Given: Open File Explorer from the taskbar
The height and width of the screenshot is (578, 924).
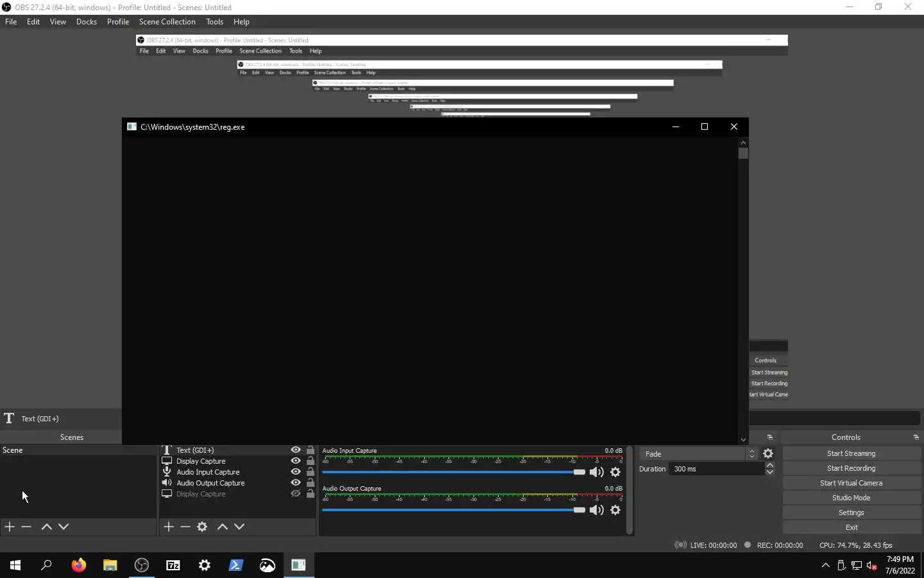Looking at the screenshot, I should (x=110, y=565).
